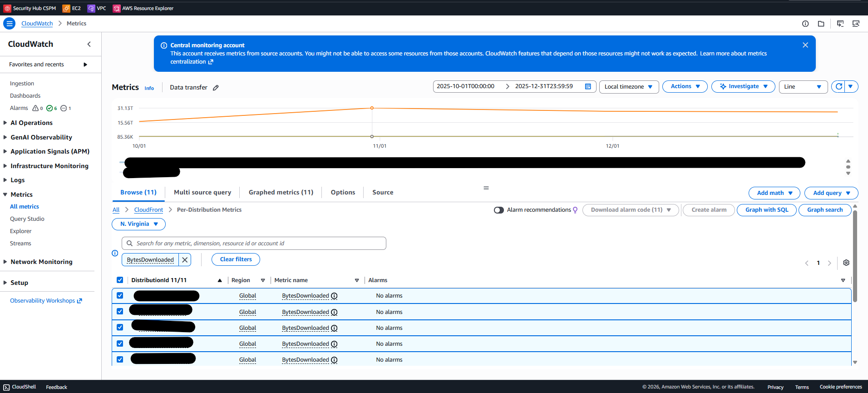Show info for third BytesDownloaded metric row

[334, 328]
